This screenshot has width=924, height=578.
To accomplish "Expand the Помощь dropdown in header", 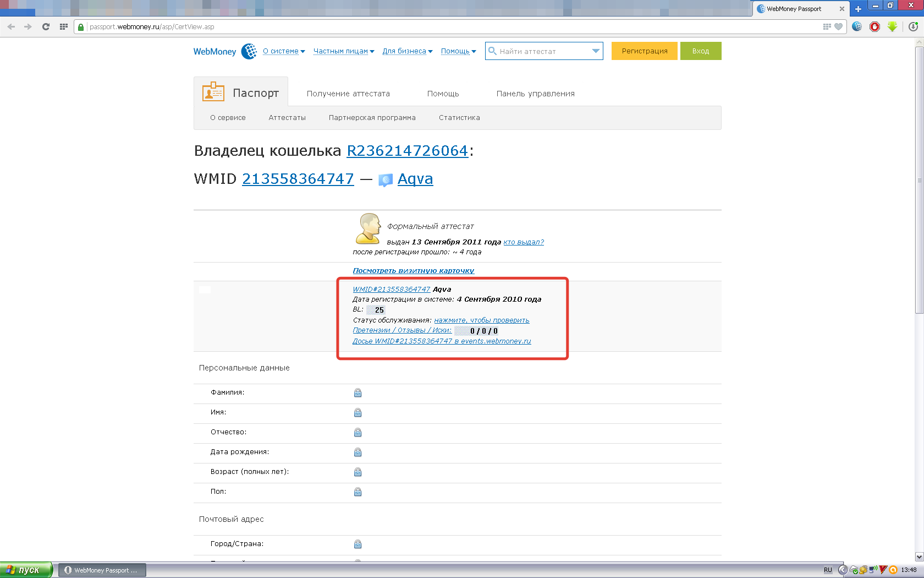I will click(459, 51).
